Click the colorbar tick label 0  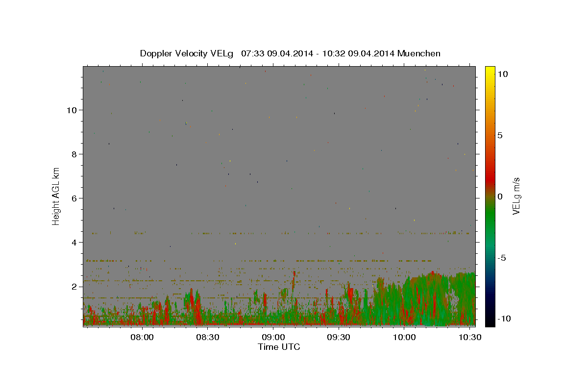coord(499,196)
